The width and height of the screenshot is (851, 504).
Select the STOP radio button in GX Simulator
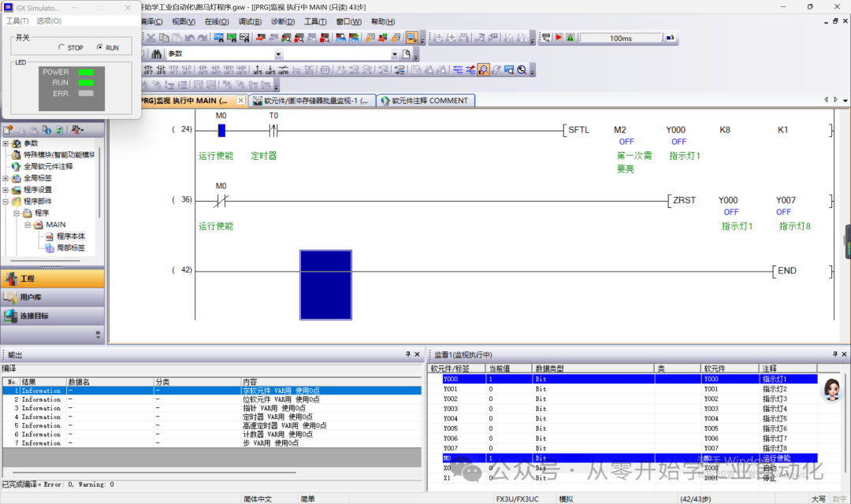(x=61, y=48)
